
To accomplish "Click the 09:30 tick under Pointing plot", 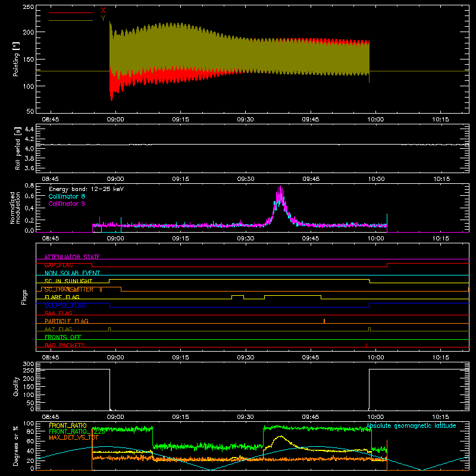I will (245, 120).
